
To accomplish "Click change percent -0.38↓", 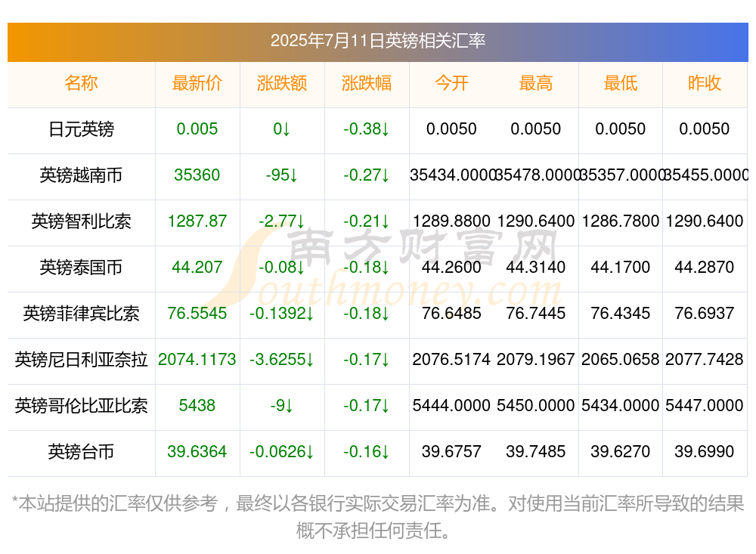I will 367,129.
